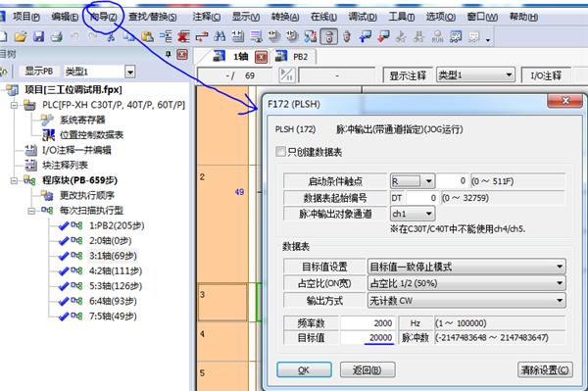Collapse the 程序块(PB-659步) tree node
Image resolution: width=588 pixels, height=391 pixels.
[x=15, y=180]
